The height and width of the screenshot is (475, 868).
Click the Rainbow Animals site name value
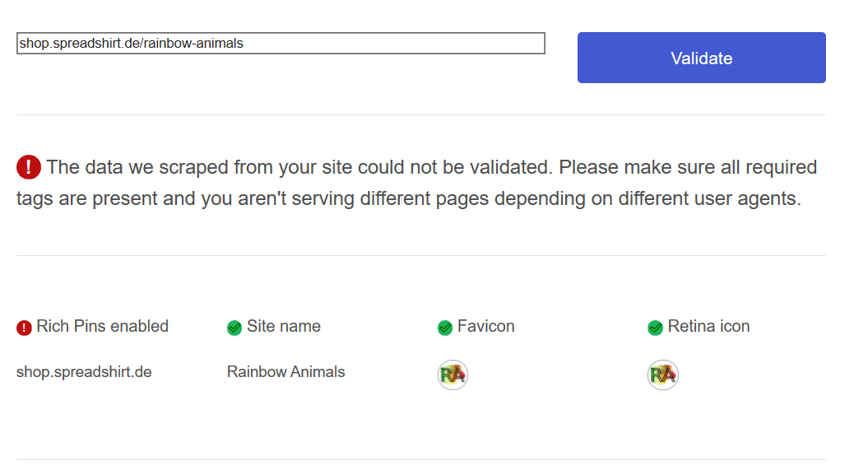point(285,372)
